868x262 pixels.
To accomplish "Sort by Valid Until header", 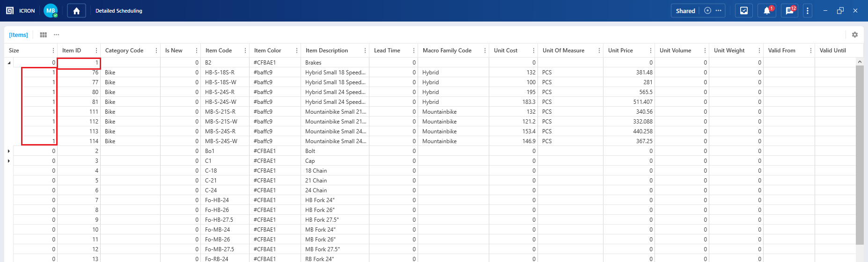I will [832, 51].
